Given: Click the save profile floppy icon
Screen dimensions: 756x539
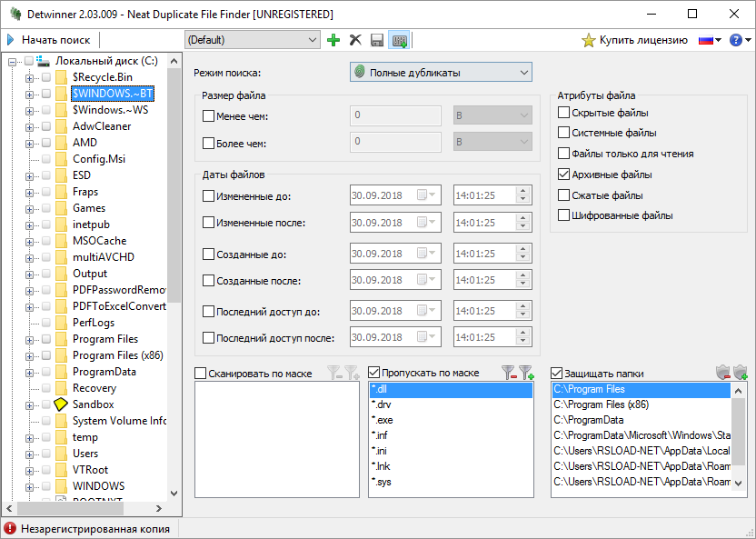Looking at the screenshot, I should [377, 40].
